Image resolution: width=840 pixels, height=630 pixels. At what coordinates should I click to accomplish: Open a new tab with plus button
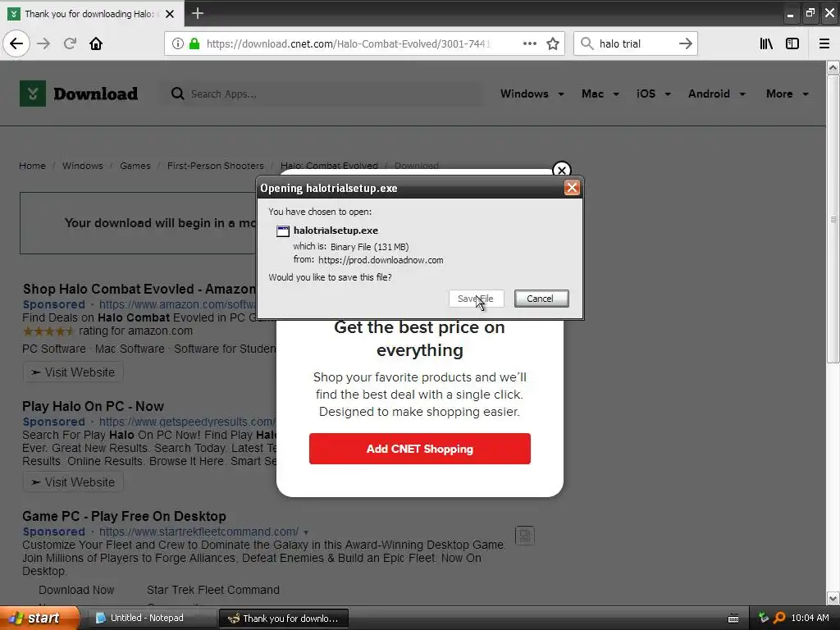198,13
